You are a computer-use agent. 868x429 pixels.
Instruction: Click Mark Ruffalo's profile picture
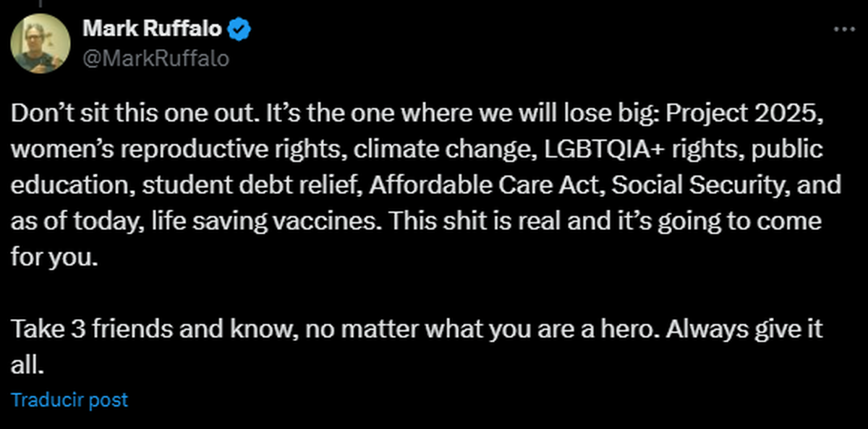click(41, 43)
